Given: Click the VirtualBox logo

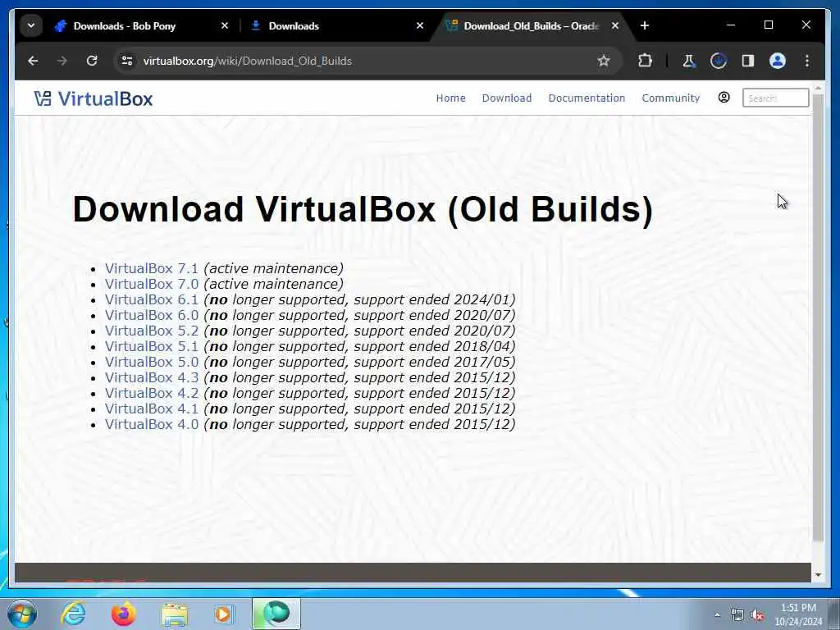Looking at the screenshot, I should click(x=94, y=98).
